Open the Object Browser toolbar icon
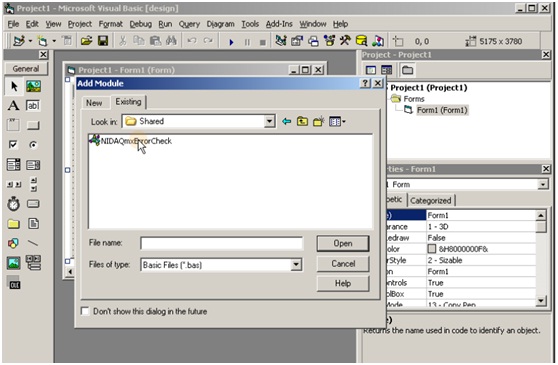558x365 pixels. tap(330, 41)
